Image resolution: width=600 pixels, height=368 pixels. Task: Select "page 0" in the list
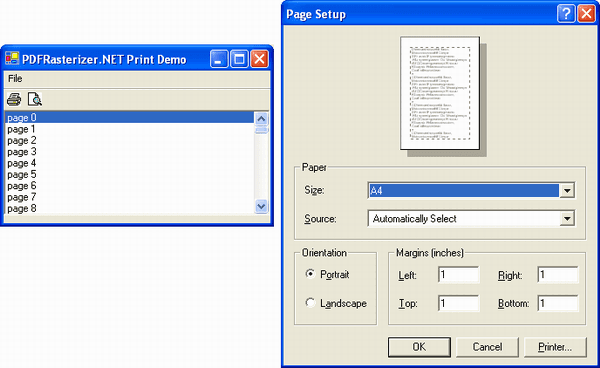(x=129, y=117)
